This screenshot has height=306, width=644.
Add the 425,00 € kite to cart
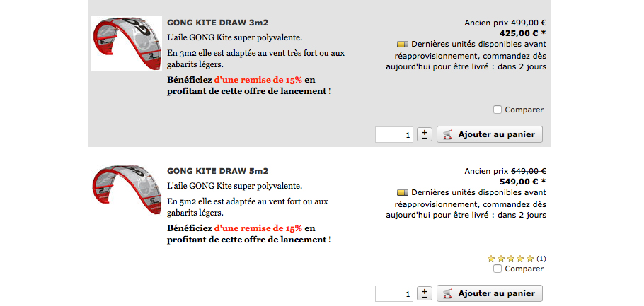point(490,134)
